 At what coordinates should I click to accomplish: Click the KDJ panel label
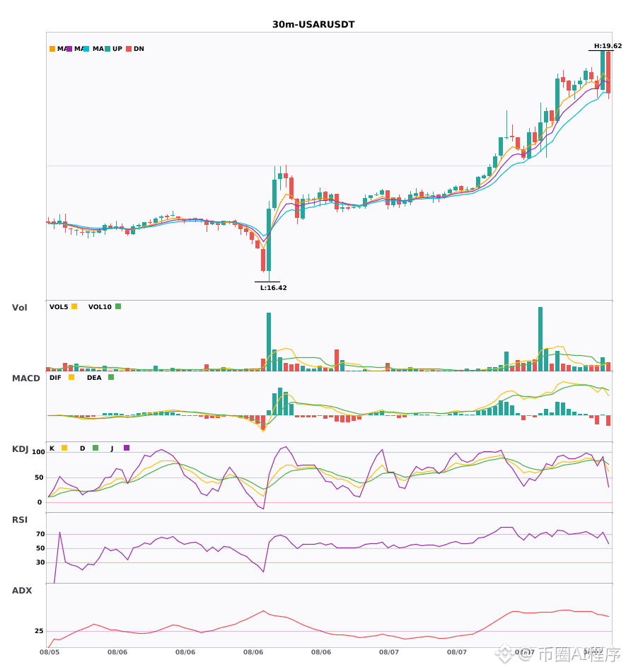(x=20, y=448)
